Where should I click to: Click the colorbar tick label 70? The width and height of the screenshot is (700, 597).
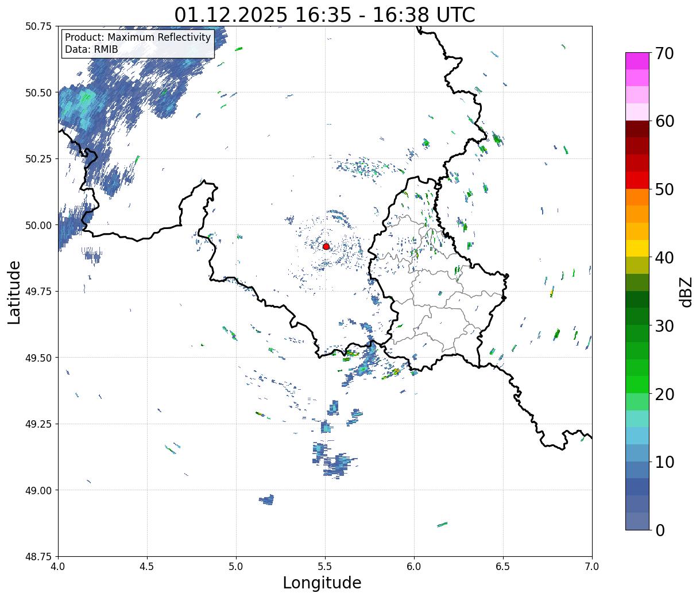664,53
